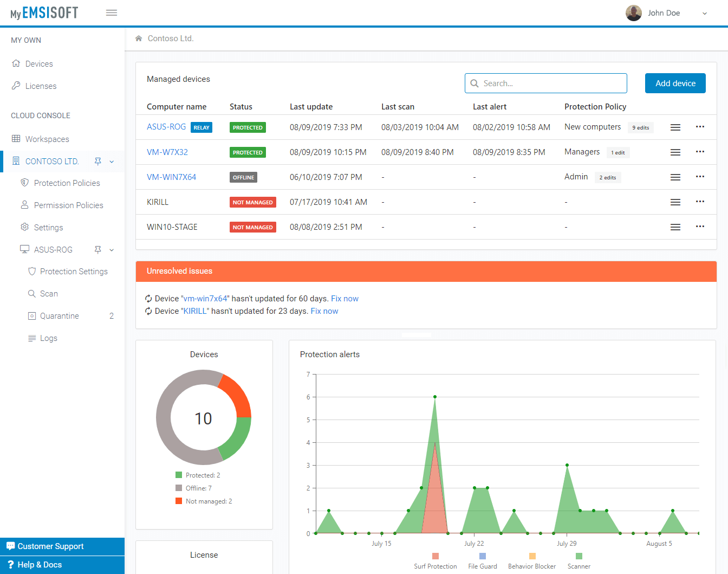Open the three-dots menu for WIN10-STAGE row
Viewport: 728px width, 574px height.
tap(700, 226)
